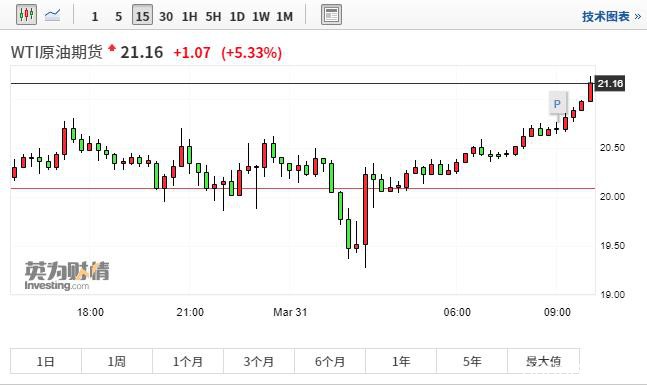The height and width of the screenshot is (385, 647).
Task: Select the 1 minute interval
Action: point(95,17)
